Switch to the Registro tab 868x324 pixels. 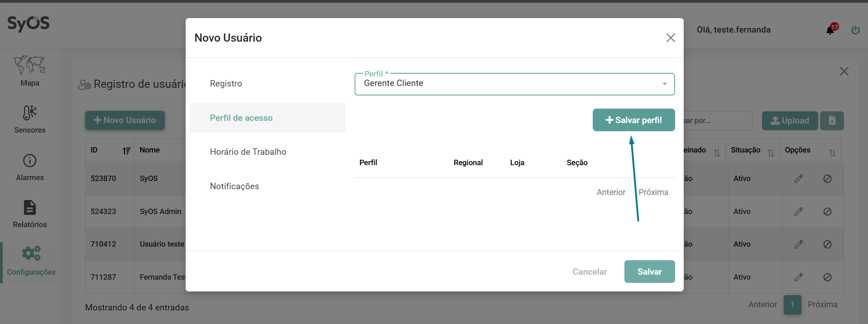click(226, 84)
